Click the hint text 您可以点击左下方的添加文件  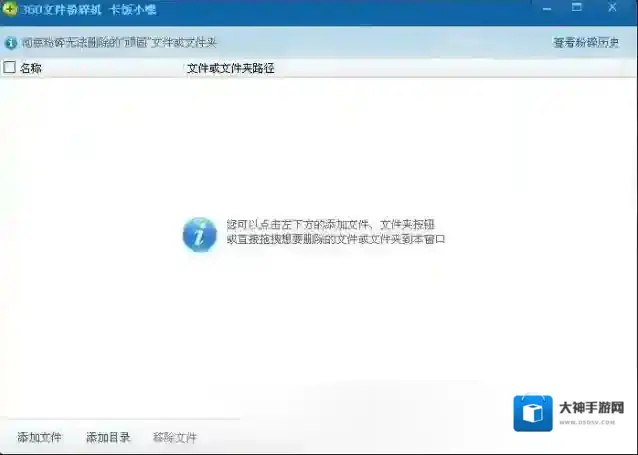pyautogui.click(x=330, y=225)
